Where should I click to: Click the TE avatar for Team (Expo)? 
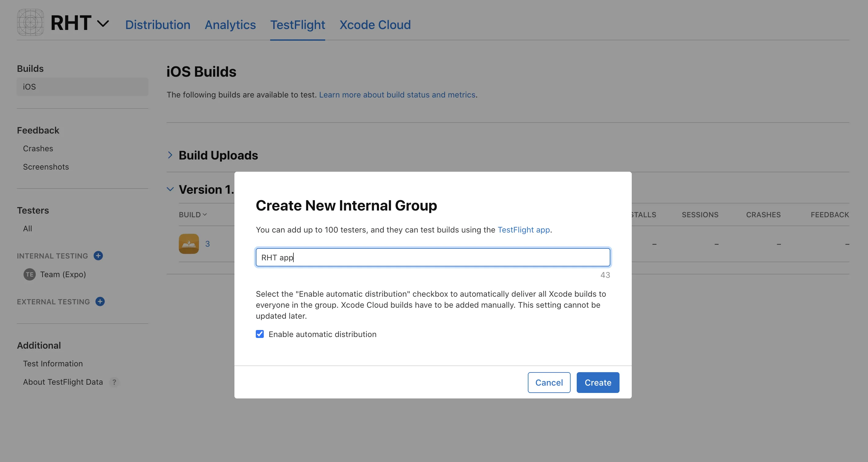coord(30,274)
